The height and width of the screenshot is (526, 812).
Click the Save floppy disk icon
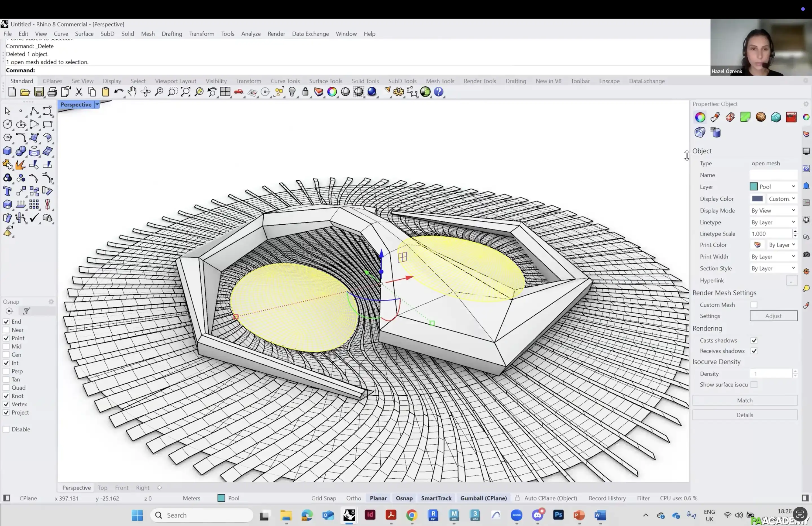(39, 92)
